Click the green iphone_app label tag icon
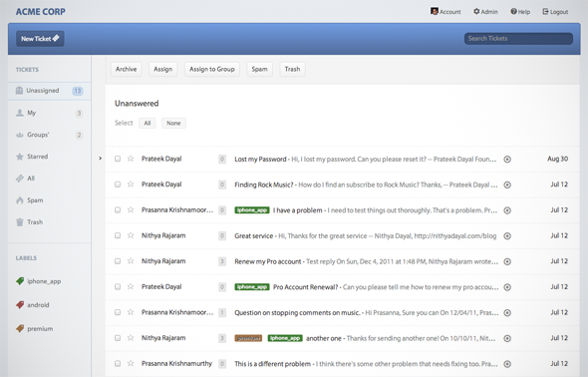Image resolution: width=588 pixels, height=377 pixels. coord(20,281)
